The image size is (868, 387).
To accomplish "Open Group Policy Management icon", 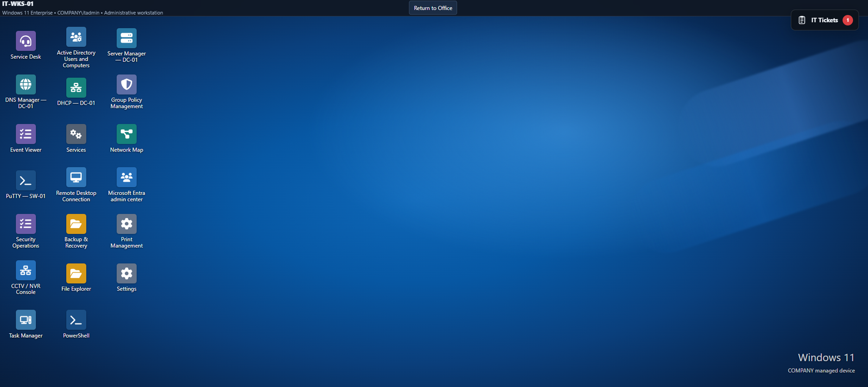I will (126, 85).
